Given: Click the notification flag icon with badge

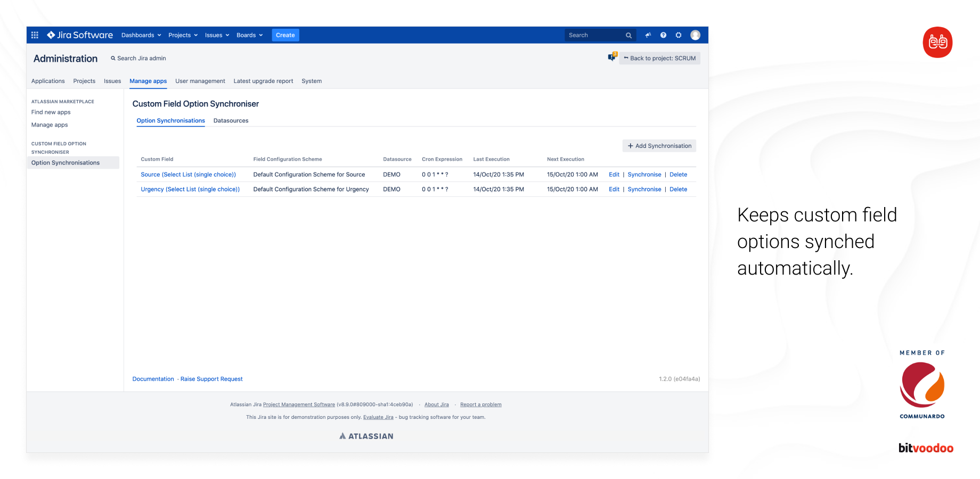Looking at the screenshot, I should [x=612, y=57].
